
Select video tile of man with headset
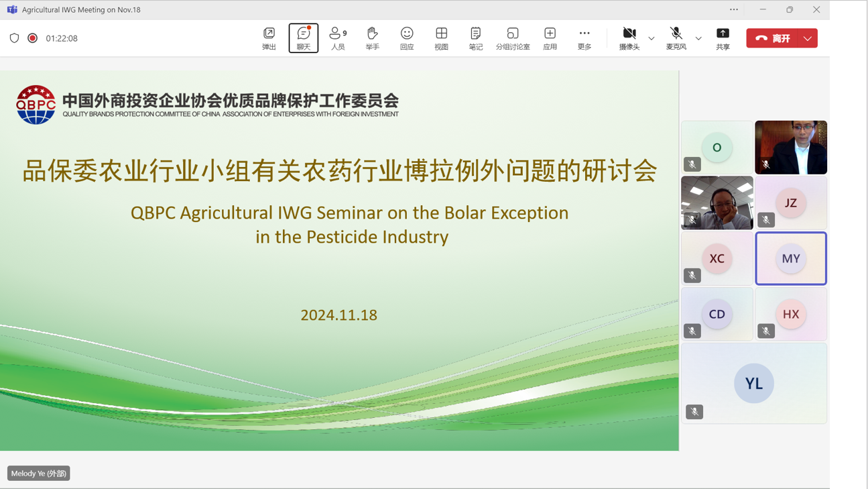[x=717, y=203]
